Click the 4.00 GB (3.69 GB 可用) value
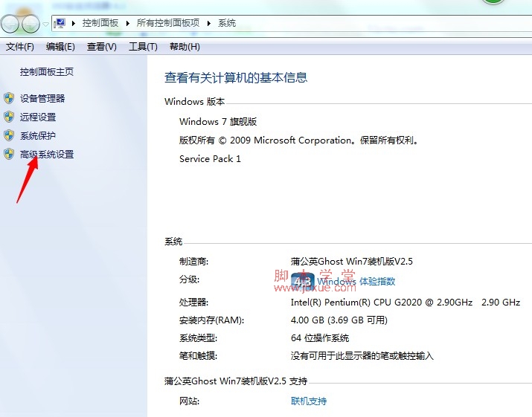Viewport: 532px width, 417px height. (339, 320)
